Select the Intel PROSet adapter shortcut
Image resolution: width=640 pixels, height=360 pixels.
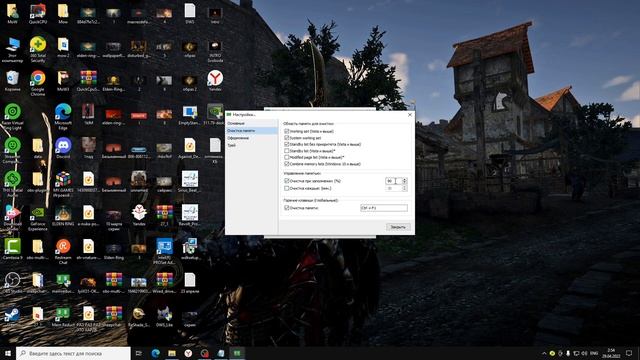coord(164,251)
